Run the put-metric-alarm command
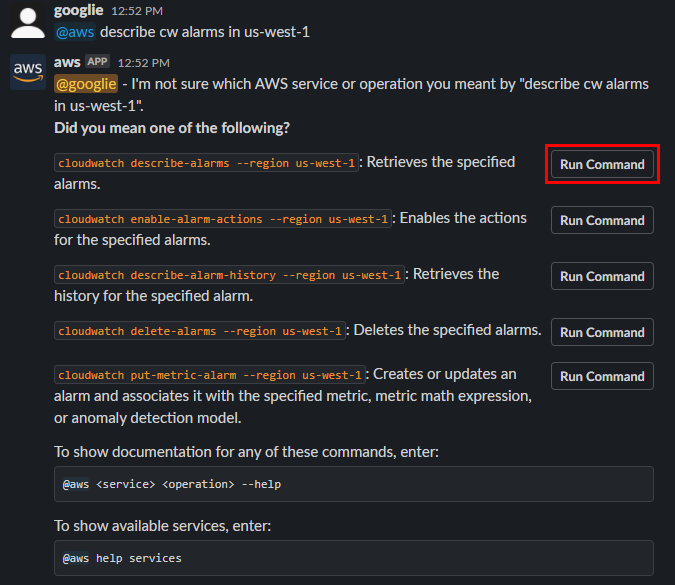 pyautogui.click(x=602, y=376)
